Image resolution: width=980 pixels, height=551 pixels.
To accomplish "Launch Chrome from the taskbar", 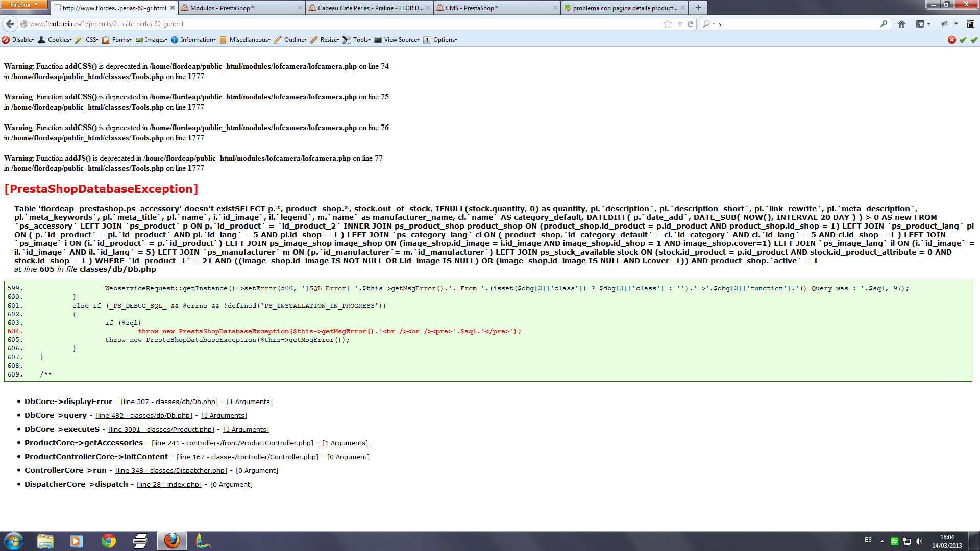I will pyautogui.click(x=108, y=541).
